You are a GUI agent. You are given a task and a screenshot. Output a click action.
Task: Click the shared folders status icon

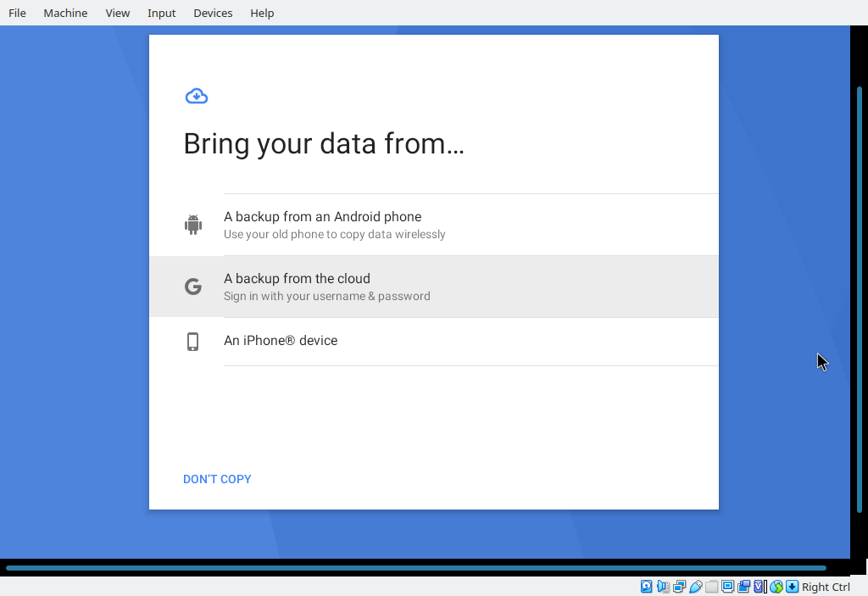pos(711,586)
